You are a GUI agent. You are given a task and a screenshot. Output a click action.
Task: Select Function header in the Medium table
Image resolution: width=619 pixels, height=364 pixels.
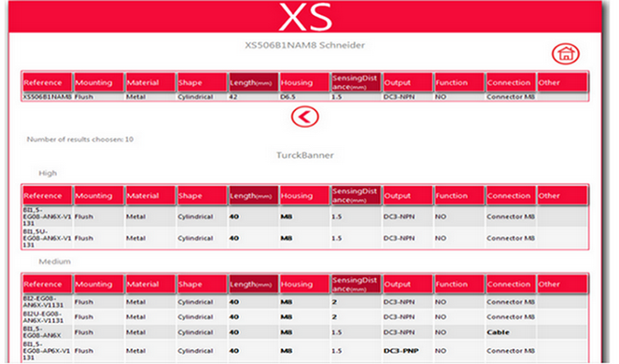(x=459, y=285)
